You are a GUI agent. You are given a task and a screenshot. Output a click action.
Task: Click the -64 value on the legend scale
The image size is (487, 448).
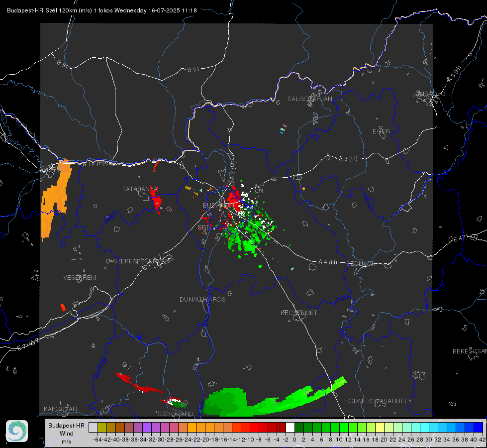point(97,440)
